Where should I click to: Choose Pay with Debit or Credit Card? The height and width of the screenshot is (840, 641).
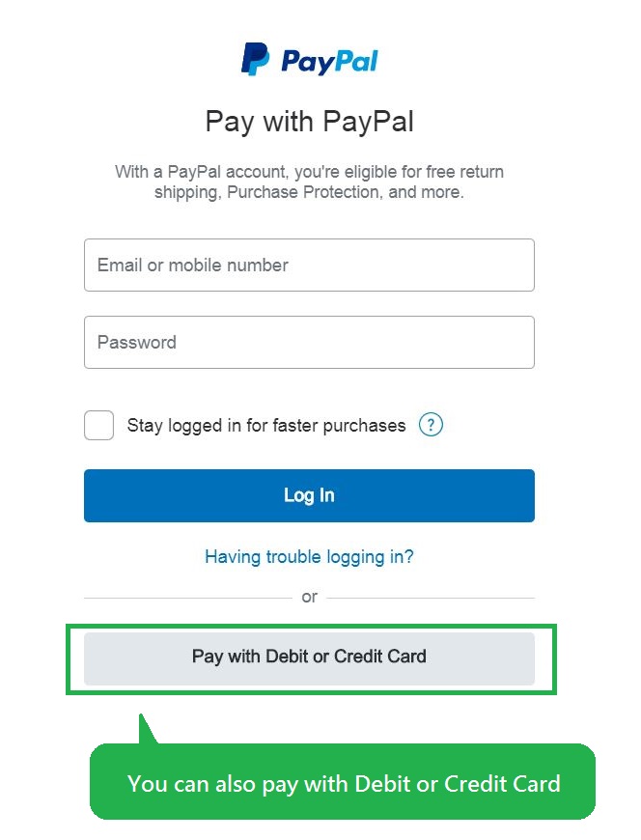click(x=309, y=658)
